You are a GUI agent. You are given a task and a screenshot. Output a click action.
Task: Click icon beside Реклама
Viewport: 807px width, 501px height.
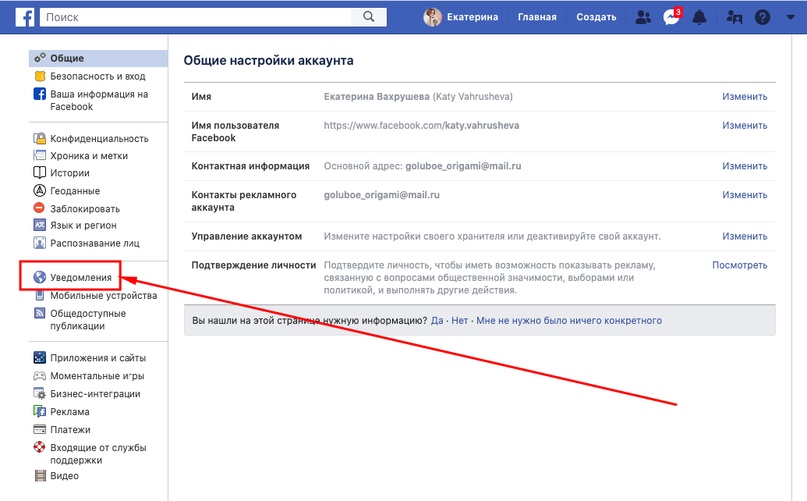coord(40,411)
